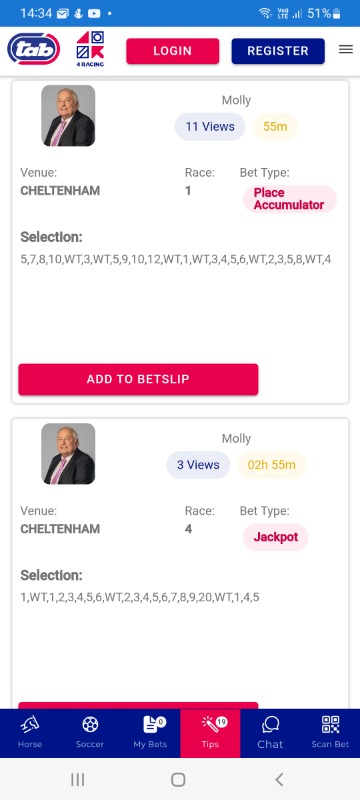Image resolution: width=360 pixels, height=800 pixels.
Task: Click the LOGIN button
Action: (173, 51)
